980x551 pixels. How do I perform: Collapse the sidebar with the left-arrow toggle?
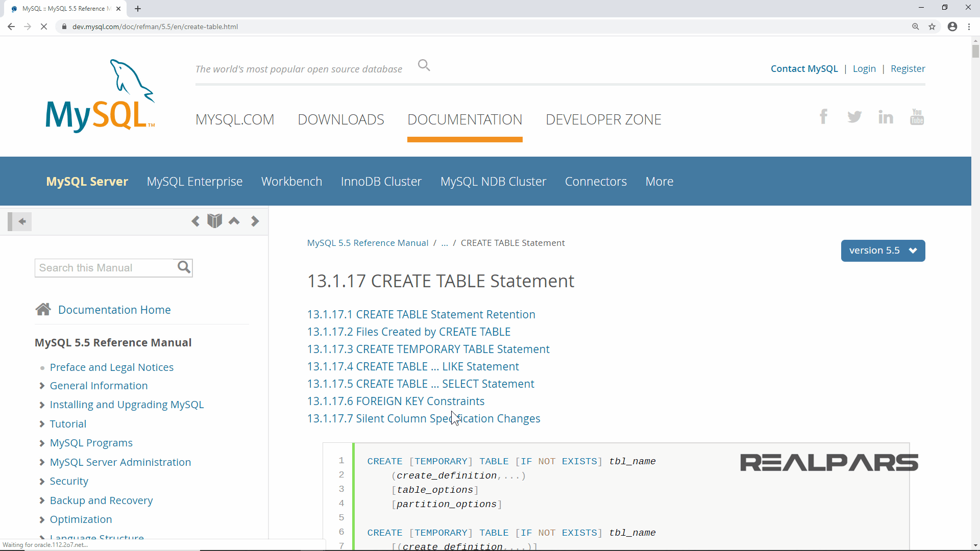[x=20, y=221]
